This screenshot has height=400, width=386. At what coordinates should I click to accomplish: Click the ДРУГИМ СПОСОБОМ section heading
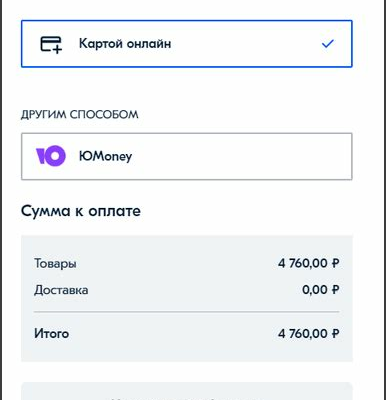click(80, 115)
